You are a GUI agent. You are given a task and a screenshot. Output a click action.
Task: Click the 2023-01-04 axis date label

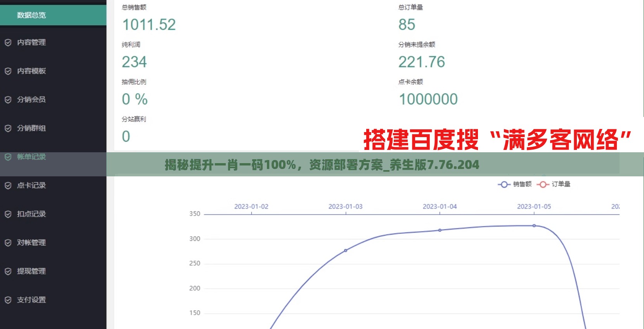[x=440, y=207]
